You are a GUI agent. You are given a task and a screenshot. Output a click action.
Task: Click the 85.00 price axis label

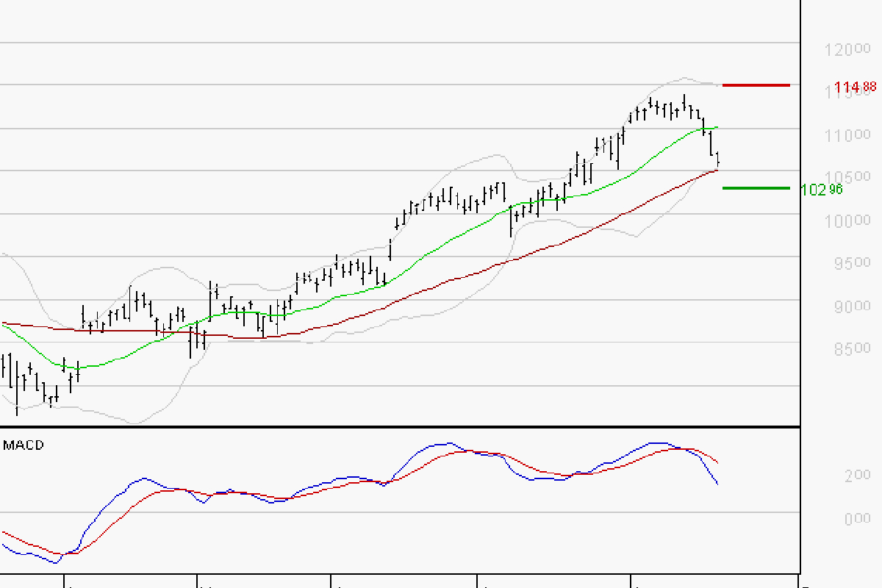[851, 348]
